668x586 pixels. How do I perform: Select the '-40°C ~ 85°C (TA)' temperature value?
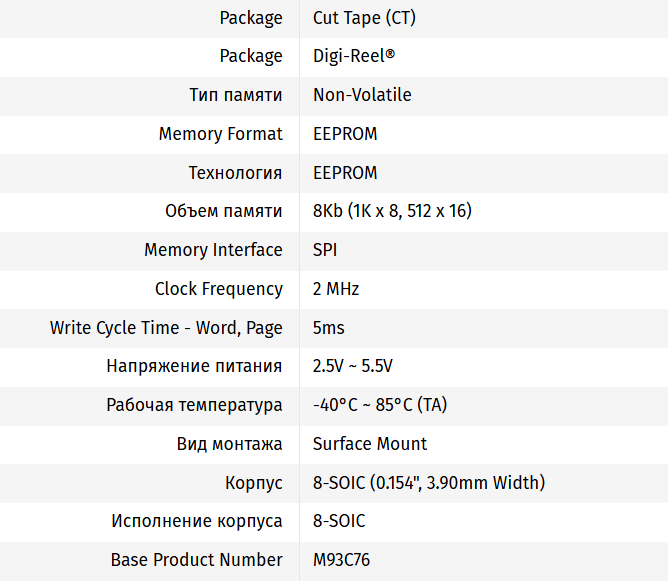point(380,405)
